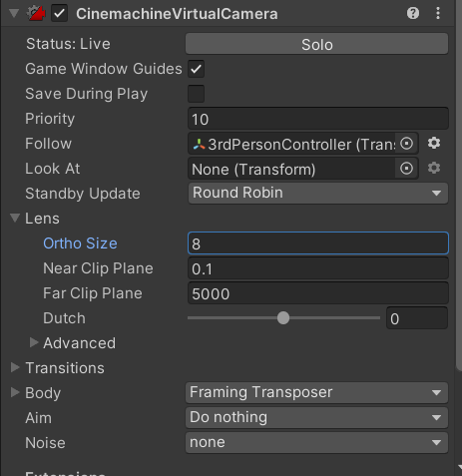Viewport: 462px width, 476px height.
Task: Expand the Advanced lens settings
Action: coord(34,342)
